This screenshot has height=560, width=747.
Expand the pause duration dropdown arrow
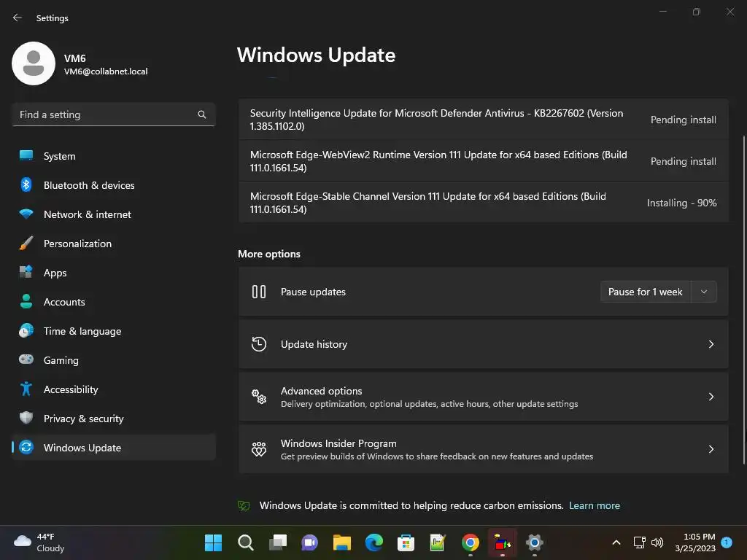coord(704,292)
